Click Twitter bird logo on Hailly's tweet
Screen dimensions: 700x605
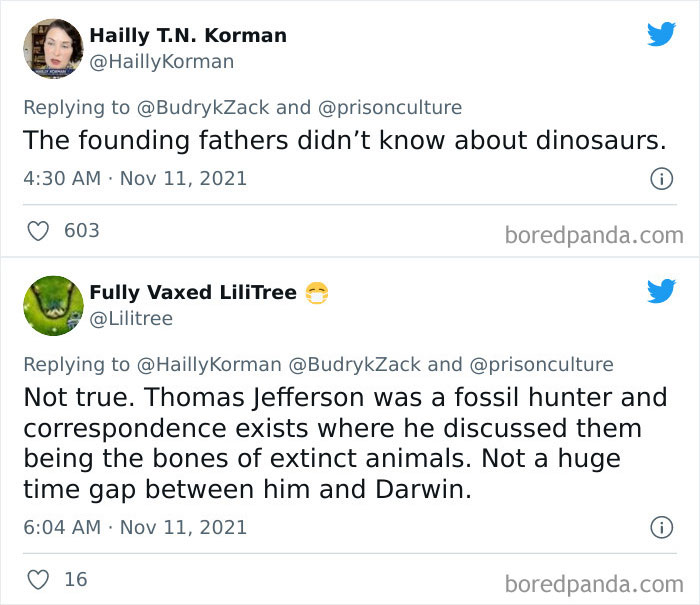pos(661,34)
